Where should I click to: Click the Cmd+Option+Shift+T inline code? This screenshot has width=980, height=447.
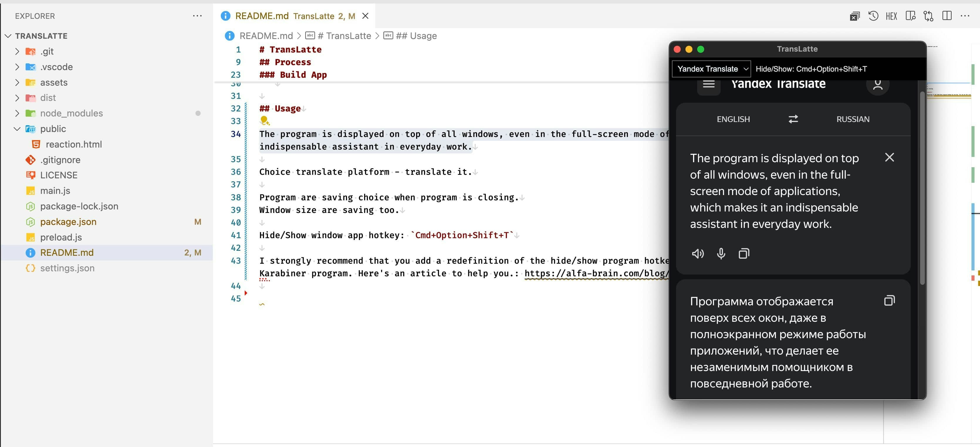(462, 235)
